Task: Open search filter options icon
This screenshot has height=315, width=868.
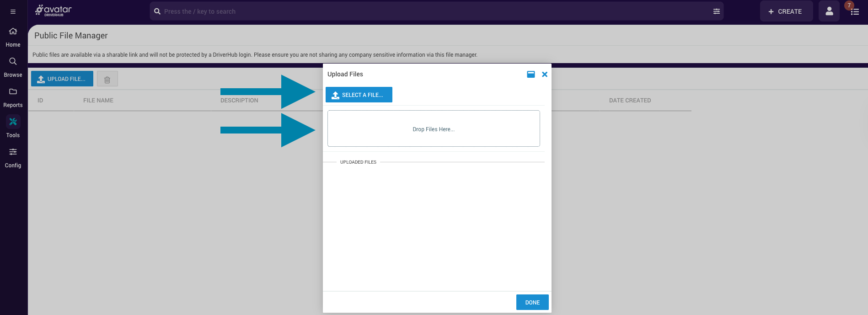Action: pyautogui.click(x=716, y=11)
